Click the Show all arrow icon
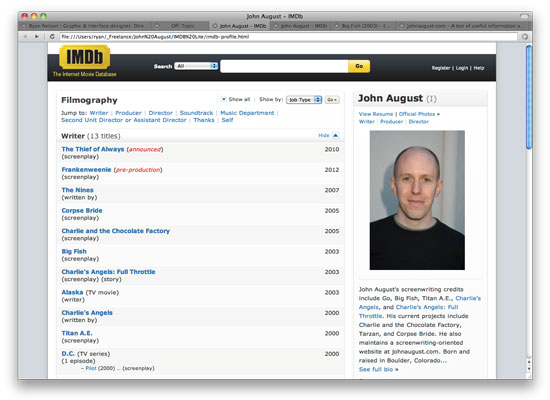The image size is (550, 400). click(223, 100)
